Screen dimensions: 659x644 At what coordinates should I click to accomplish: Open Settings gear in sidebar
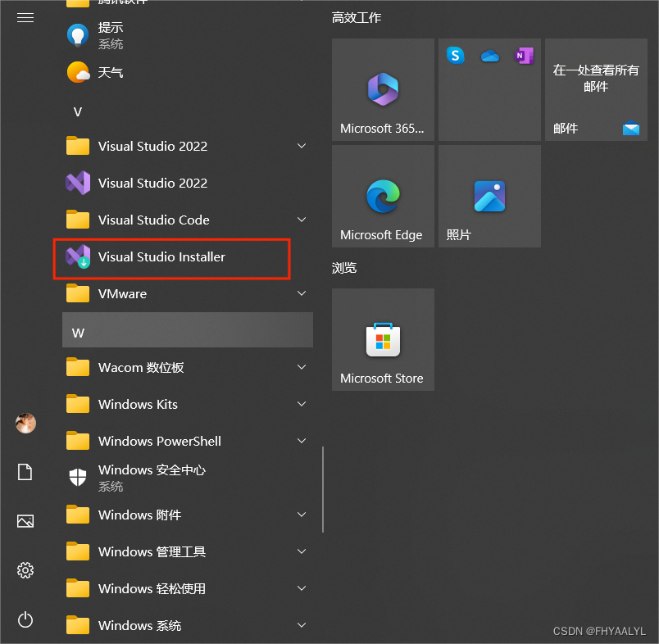pos(25,570)
